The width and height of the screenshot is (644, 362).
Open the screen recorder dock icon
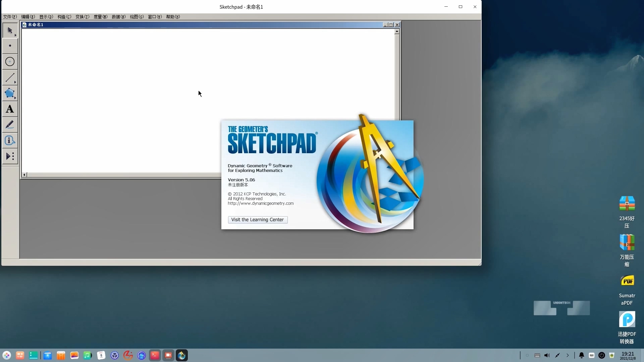168,355
